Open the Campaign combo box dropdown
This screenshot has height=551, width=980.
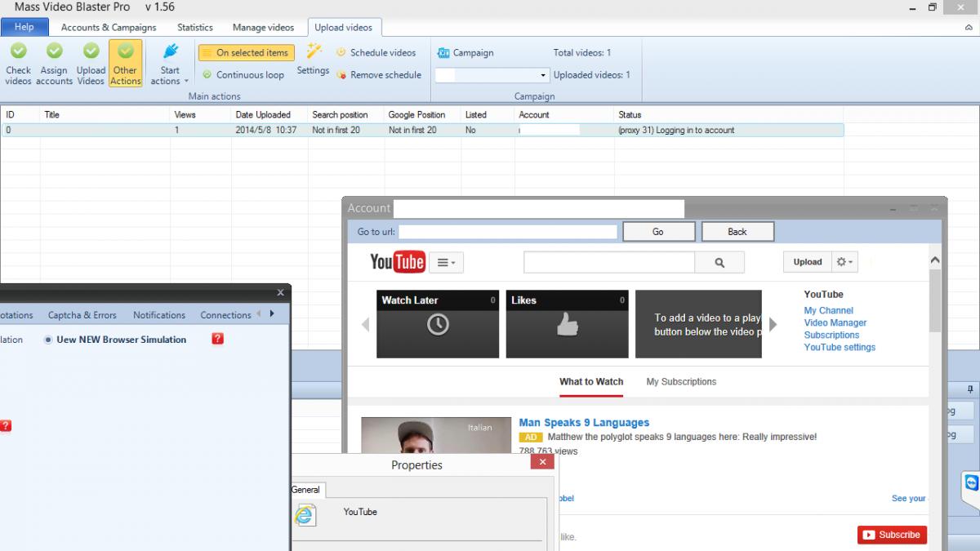[544, 75]
